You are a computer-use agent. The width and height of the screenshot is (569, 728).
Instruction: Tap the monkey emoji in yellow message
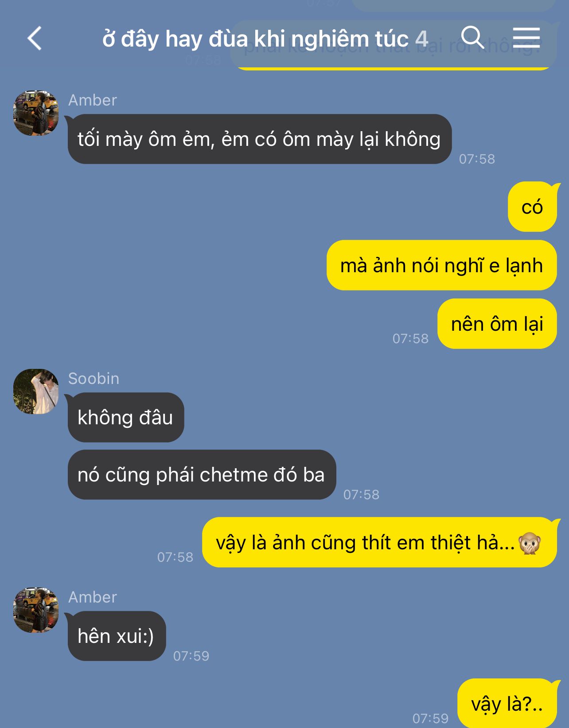tap(530, 543)
